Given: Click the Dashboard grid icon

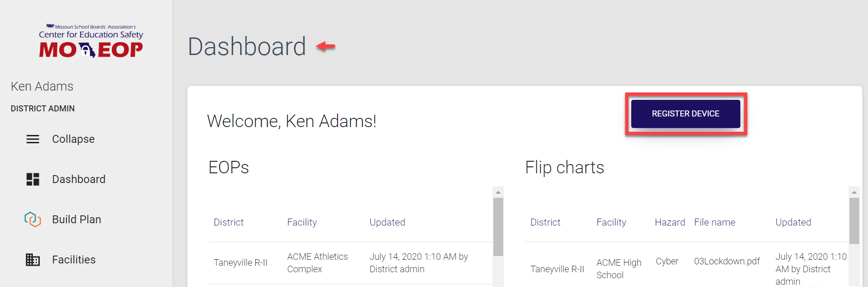Looking at the screenshot, I should 33,179.
